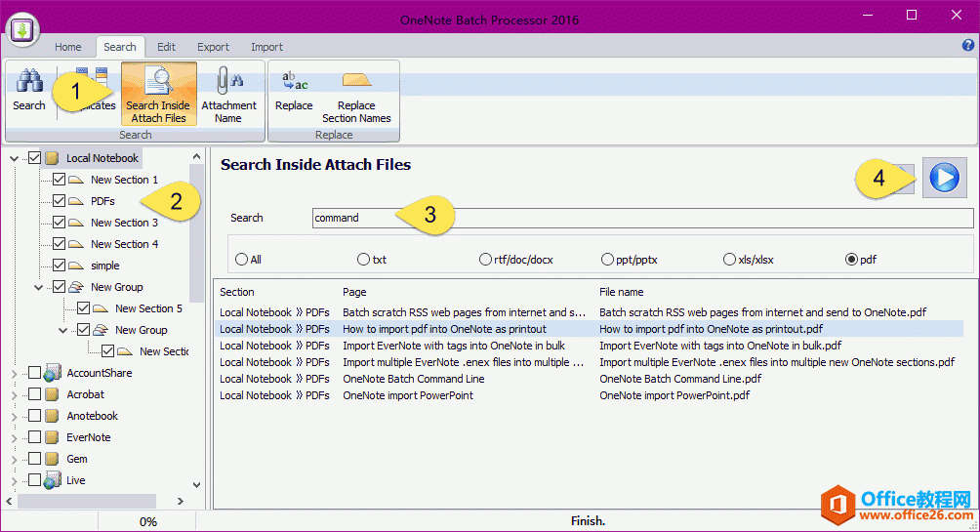980x532 pixels.
Task: Switch to the Home tab
Action: point(67,47)
